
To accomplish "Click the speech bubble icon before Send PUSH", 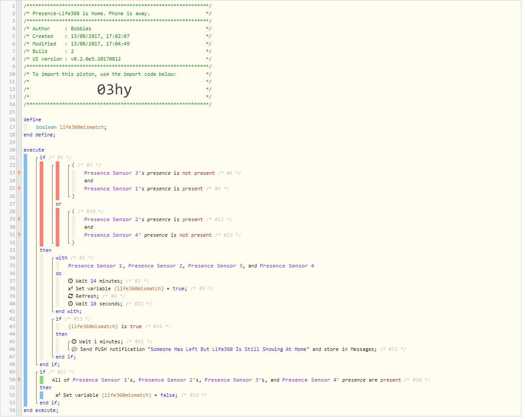I will click(74, 349).
